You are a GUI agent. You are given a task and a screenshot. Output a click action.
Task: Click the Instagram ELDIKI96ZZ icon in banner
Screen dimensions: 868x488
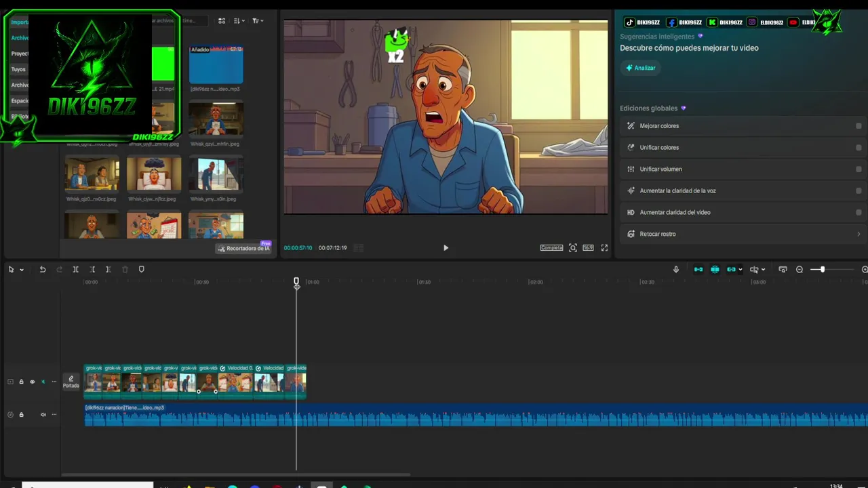752,22
